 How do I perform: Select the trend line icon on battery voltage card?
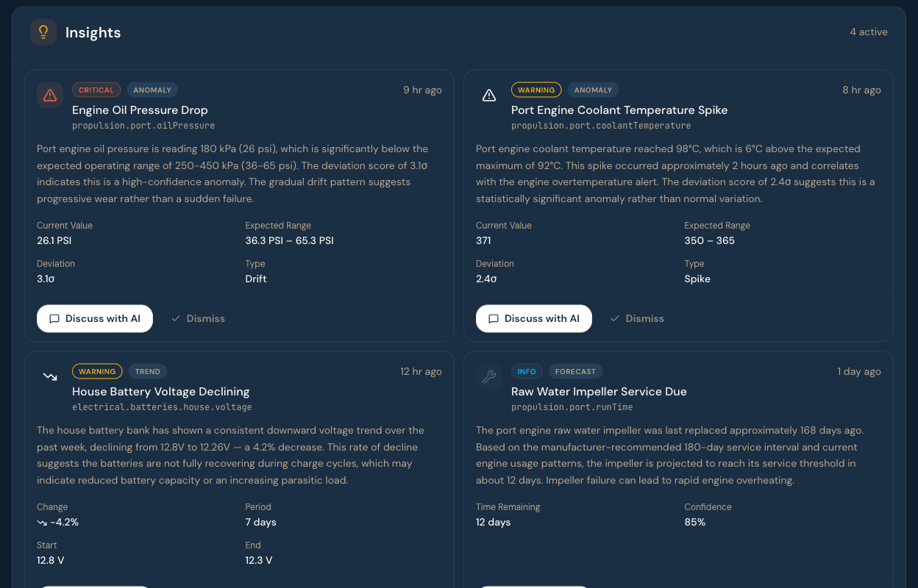point(49,376)
